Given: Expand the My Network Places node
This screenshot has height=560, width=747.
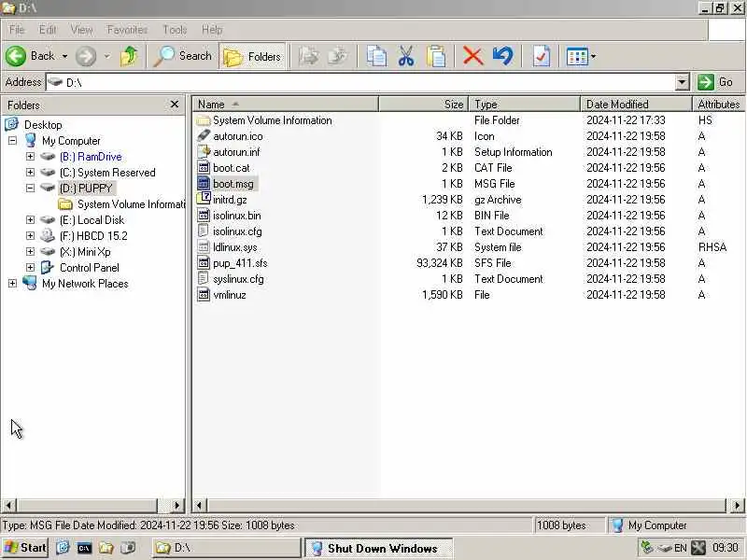Looking at the screenshot, I should [12, 284].
